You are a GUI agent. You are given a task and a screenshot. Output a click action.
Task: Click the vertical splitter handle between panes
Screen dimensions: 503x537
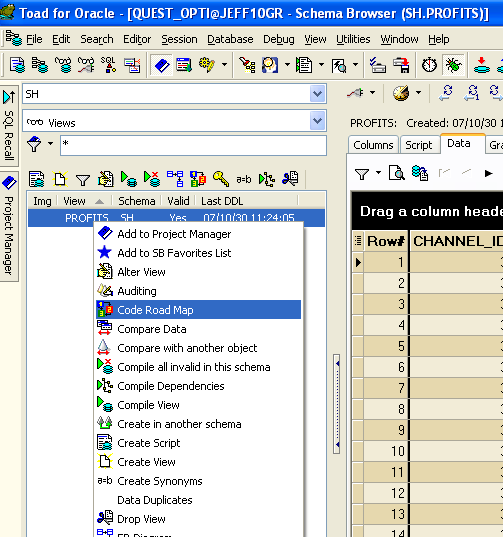(x=337, y=404)
